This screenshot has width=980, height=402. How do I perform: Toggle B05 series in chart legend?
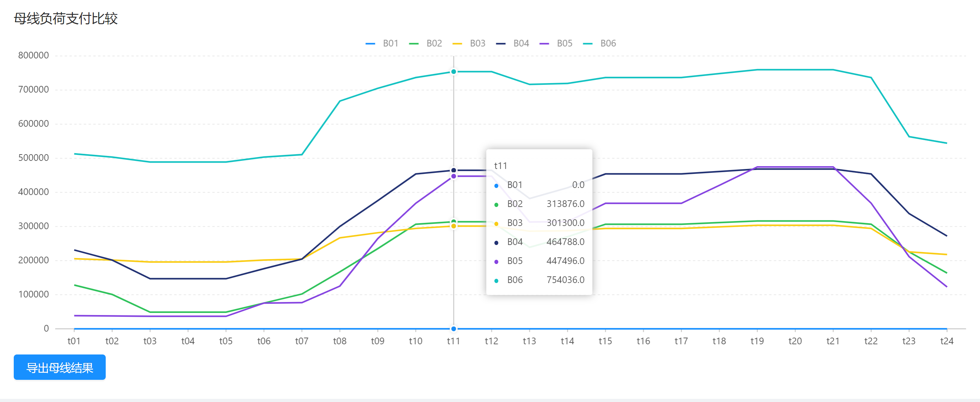(556, 43)
